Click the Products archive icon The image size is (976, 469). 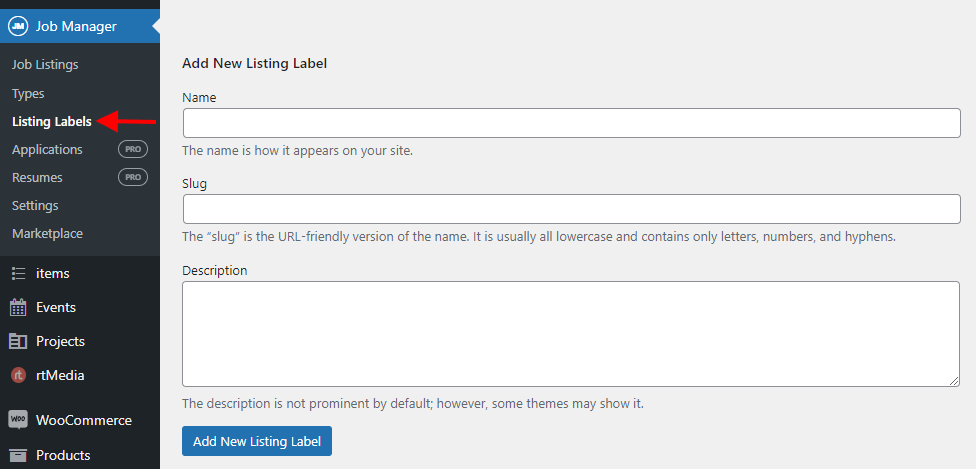18,455
